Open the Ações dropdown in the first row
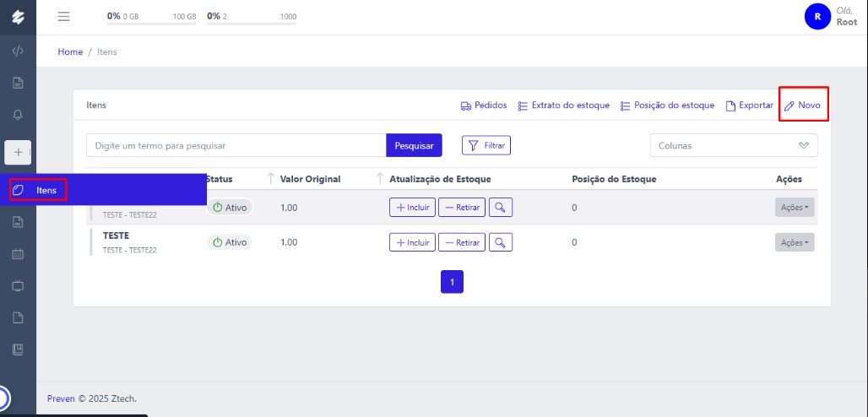The image size is (868, 417). [x=794, y=207]
